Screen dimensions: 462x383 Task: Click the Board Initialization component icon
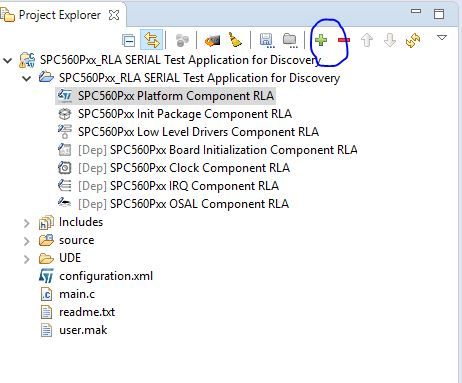coord(65,150)
